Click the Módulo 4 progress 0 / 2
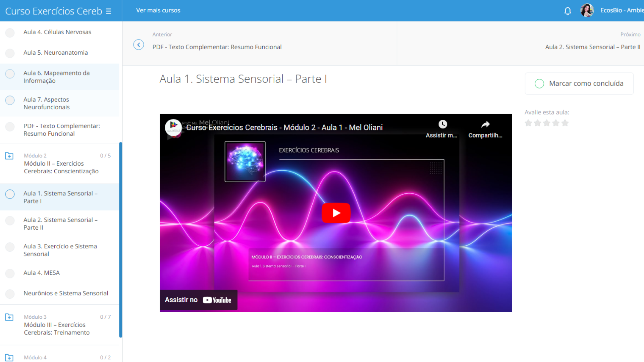This screenshot has width=644, height=362. pyautogui.click(x=105, y=357)
